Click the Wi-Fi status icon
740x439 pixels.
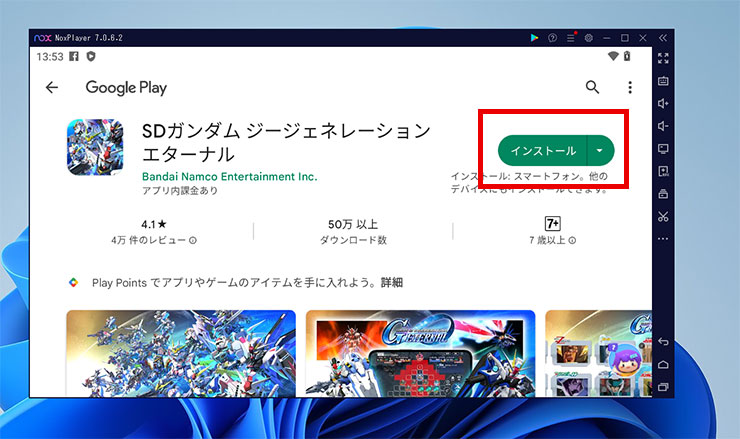pos(613,56)
